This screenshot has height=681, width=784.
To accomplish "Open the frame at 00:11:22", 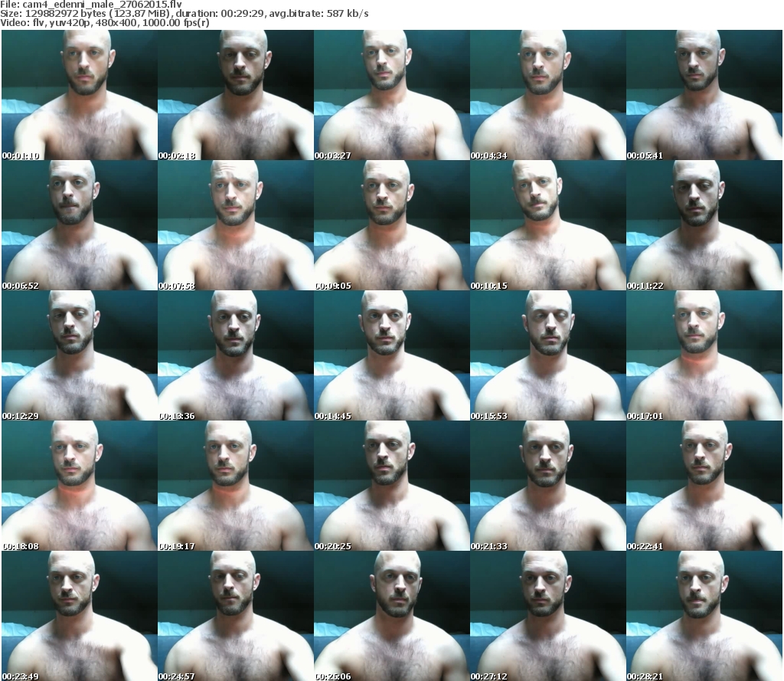I will [x=704, y=225].
